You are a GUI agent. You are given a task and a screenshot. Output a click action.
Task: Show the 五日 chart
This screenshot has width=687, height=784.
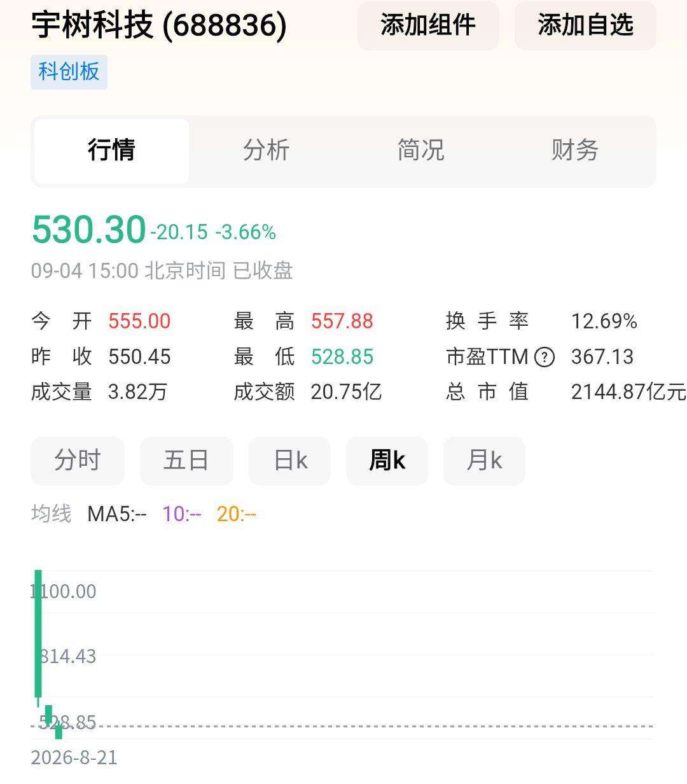coord(186,460)
